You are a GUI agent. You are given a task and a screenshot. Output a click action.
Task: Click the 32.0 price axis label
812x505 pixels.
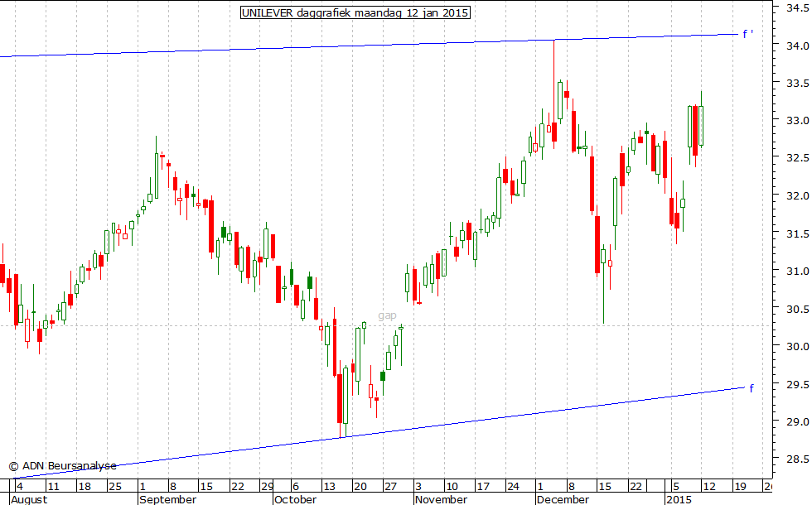point(797,196)
